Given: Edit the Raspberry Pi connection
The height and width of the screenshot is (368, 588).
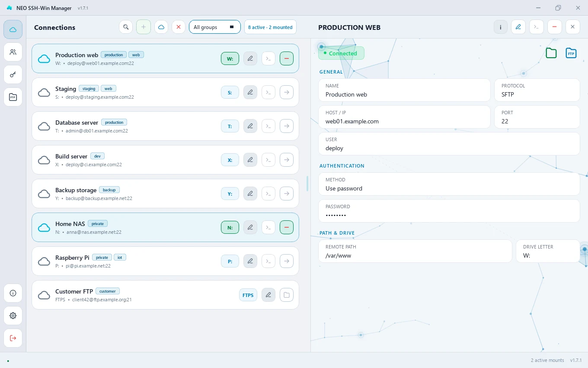Looking at the screenshot, I should (250, 261).
